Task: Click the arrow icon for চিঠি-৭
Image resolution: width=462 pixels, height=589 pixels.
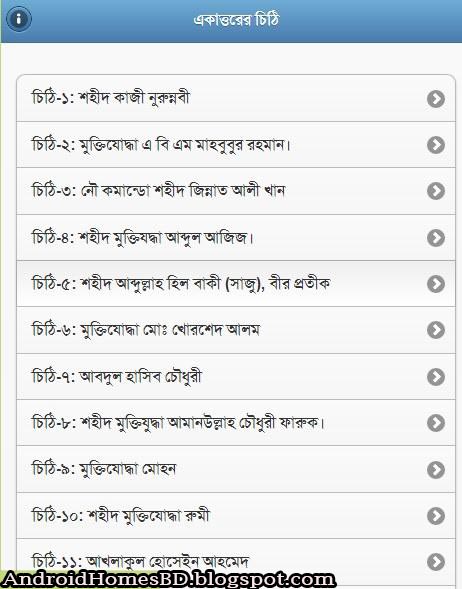Action: point(436,377)
